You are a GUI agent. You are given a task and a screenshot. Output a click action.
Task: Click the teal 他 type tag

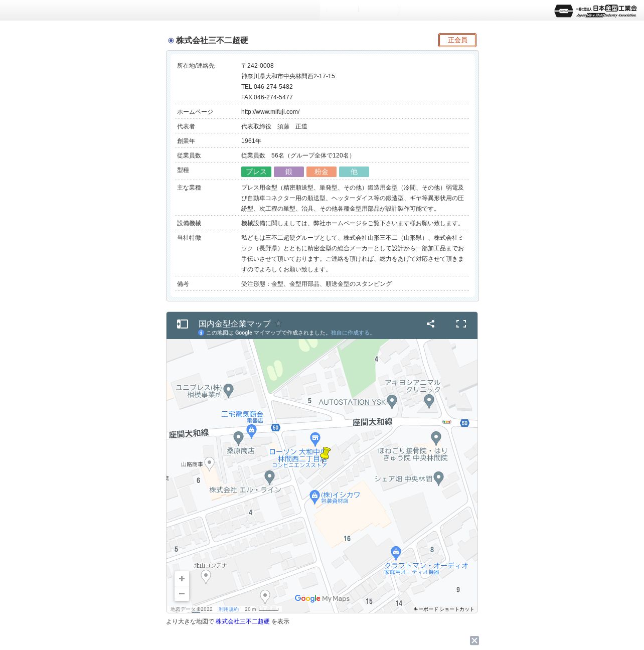tap(354, 172)
